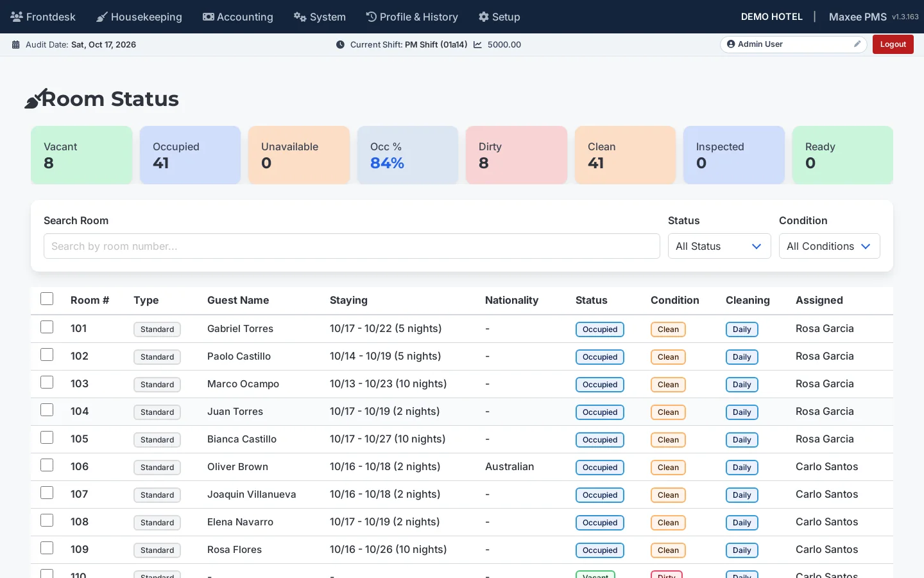Click the chart icon beside 5000.00
Viewport: 924px width, 578px height.
click(x=477, y=45)
